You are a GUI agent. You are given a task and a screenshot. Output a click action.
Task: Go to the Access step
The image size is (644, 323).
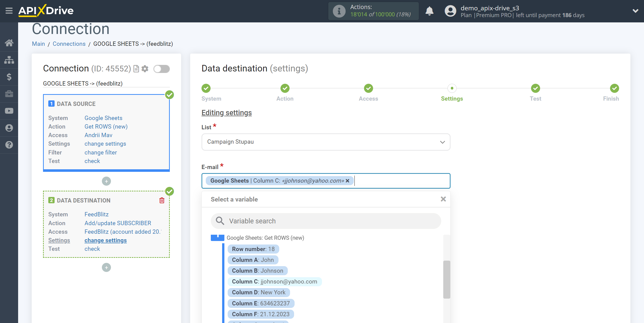(369, 88)
